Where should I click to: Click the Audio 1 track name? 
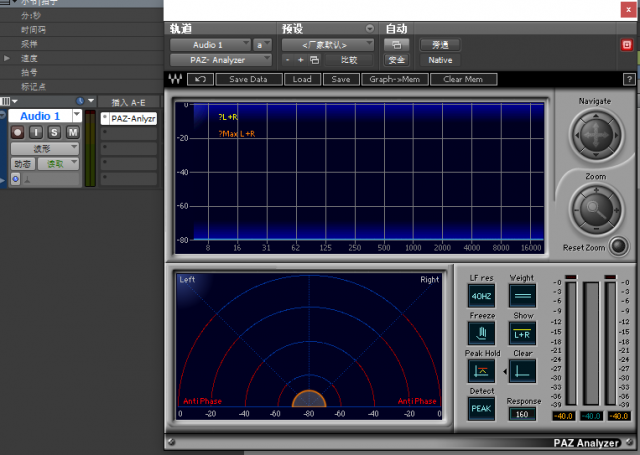click(40, 116)
